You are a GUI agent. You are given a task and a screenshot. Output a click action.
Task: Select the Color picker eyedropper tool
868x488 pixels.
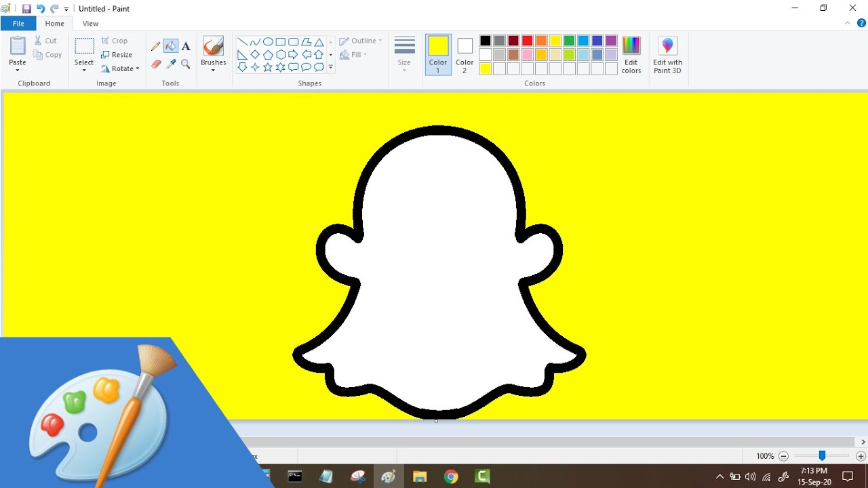[171, 64]
